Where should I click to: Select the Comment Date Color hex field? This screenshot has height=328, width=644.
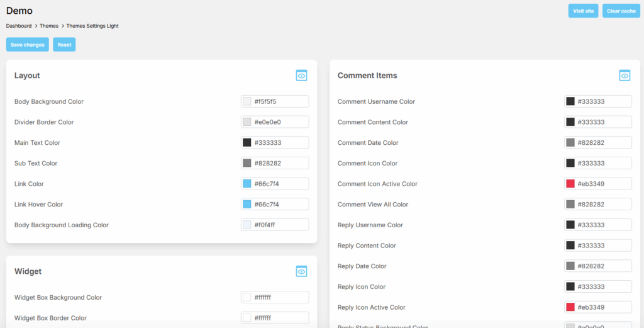[x=603, y=143]
